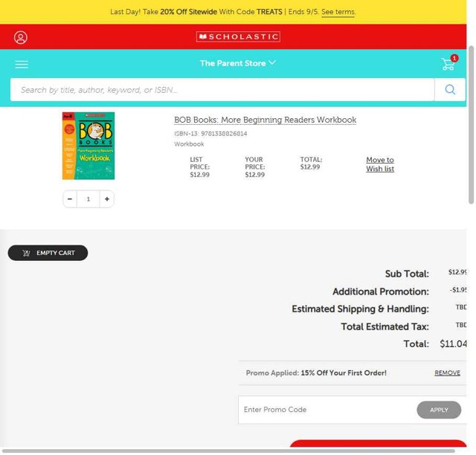Remove the applied 15% promo
Viewport: 476px width, 455px height.
click(448, 372)
